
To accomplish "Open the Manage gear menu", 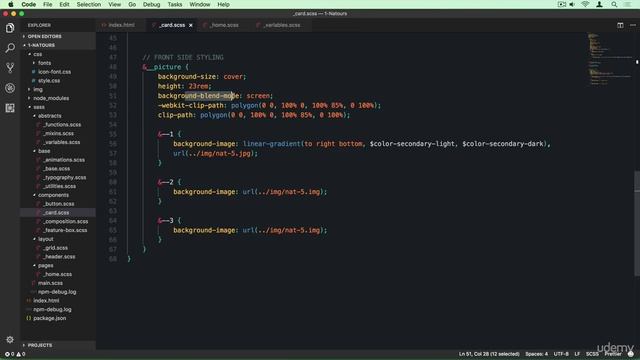I will pyautogui.click(x=10, y=340).
